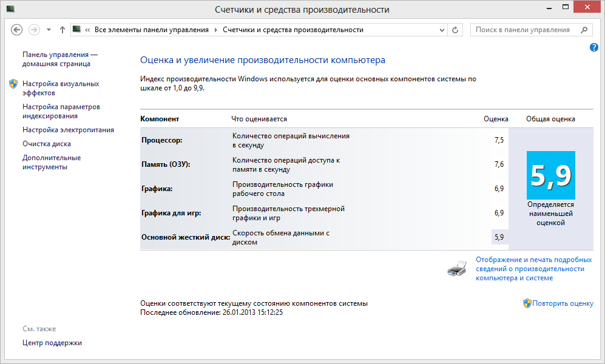This screenshot has width=605, height=364.
Task: Click the 'Общая оценка' column header
Action: (x=550, y=119)
